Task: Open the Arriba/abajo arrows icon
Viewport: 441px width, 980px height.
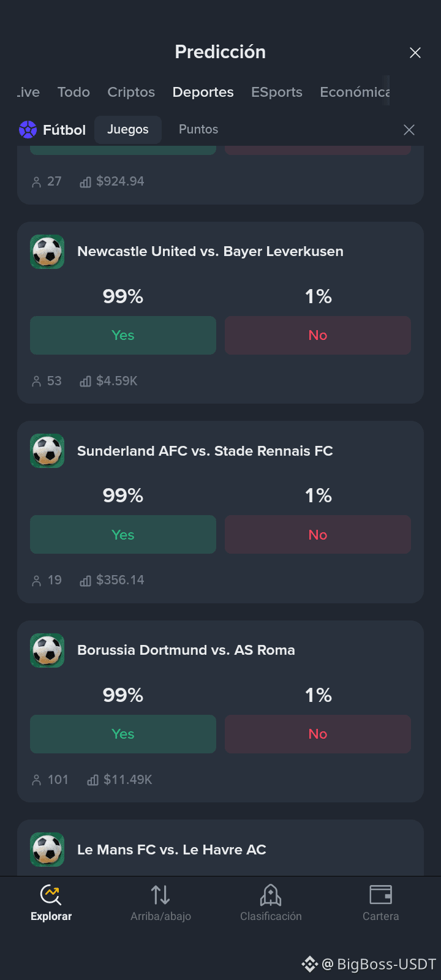Action: 160,895
